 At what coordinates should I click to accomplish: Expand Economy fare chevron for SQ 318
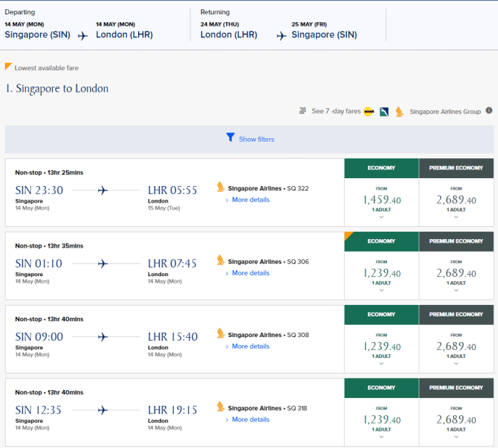(x=381, y=437)
